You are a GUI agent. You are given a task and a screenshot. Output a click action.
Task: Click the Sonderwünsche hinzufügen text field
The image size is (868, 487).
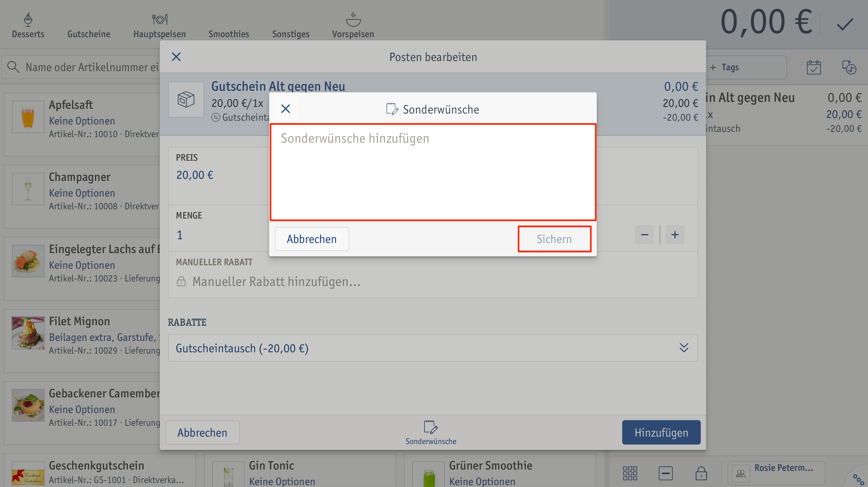(x=433, y=172)
